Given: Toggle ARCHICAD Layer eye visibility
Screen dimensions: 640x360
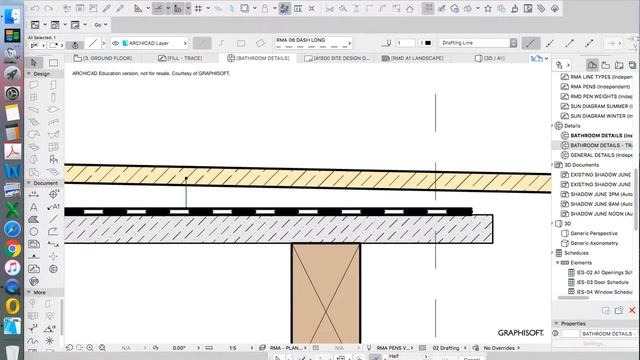Looking at the screenshot, I should point(116,43).
